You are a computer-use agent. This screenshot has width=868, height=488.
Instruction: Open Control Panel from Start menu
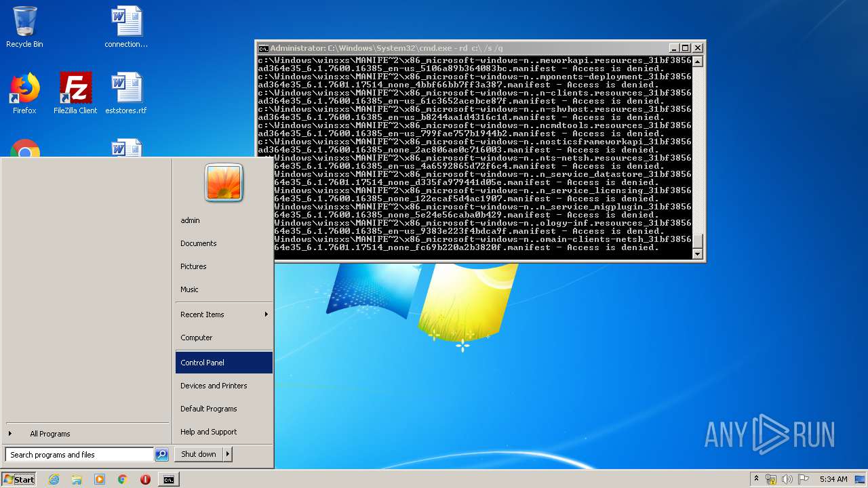click(224, 363)
